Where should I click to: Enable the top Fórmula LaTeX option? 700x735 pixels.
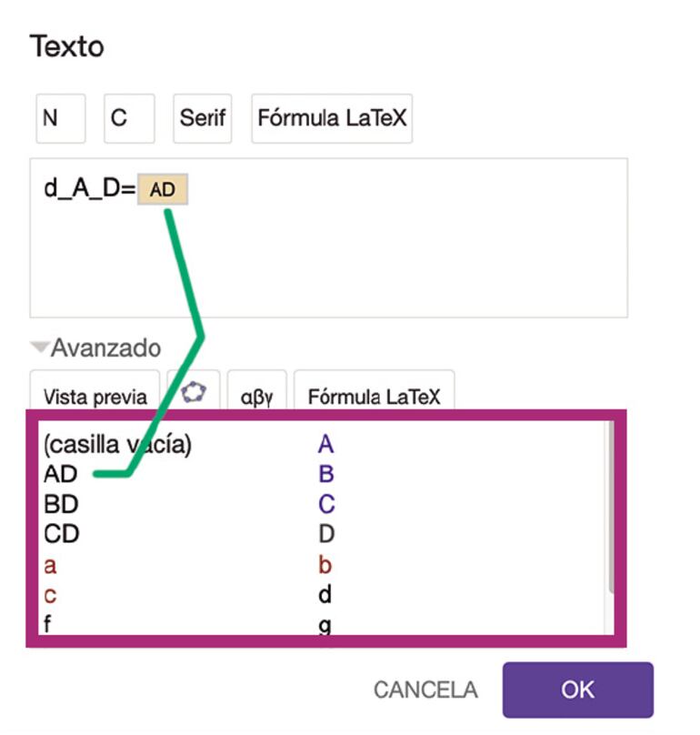click(332, 117)
